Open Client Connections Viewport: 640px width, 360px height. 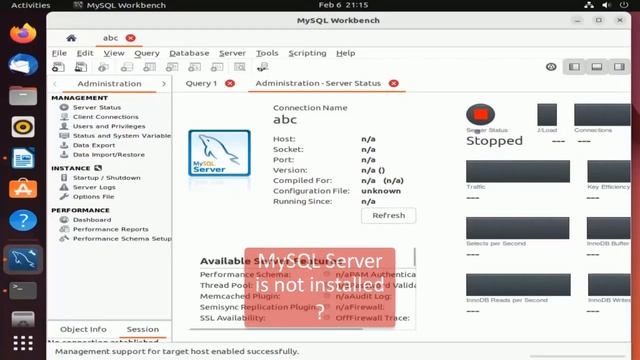point(105,117)
